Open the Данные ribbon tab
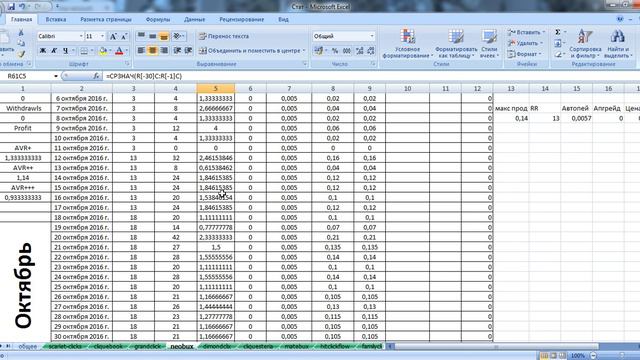This screenshot has width=640, height=360. point(194,19)
